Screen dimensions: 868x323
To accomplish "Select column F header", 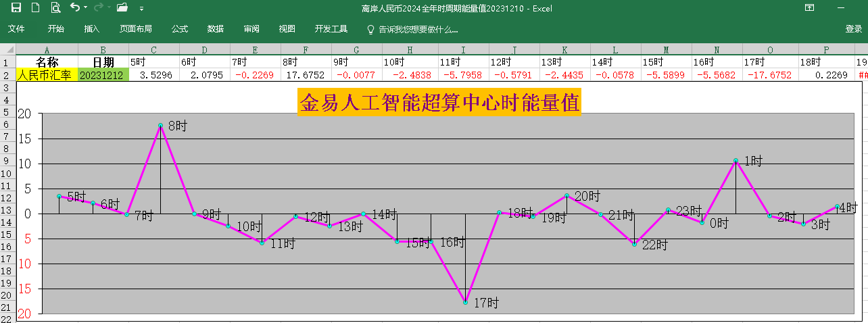I will tap(306, 50).
